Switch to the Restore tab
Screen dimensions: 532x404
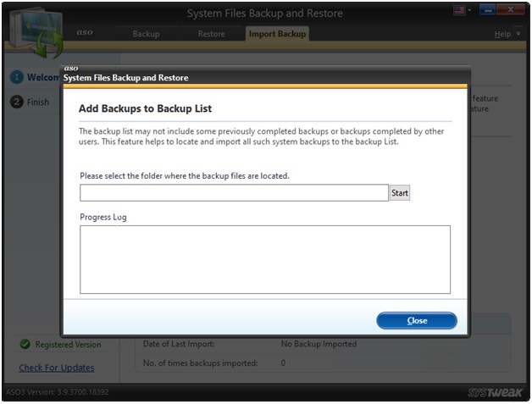pyautogui.click(x=211, y=34)
